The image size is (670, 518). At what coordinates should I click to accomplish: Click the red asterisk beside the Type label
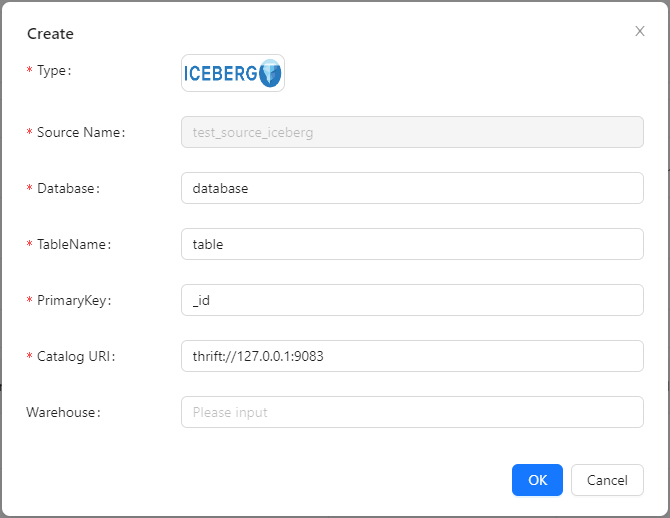[x=29, y=72]
